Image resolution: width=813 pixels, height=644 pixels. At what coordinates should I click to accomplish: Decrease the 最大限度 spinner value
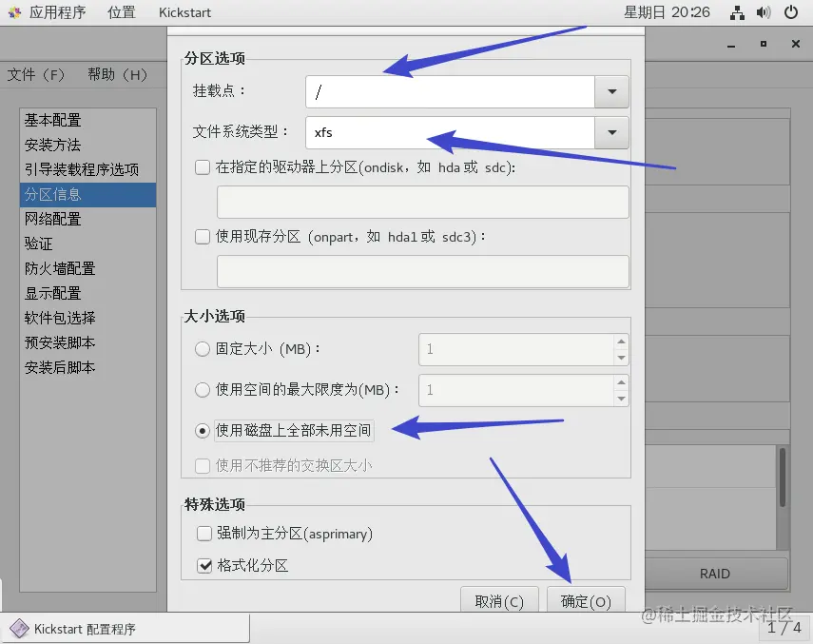(x=621, y=399)
